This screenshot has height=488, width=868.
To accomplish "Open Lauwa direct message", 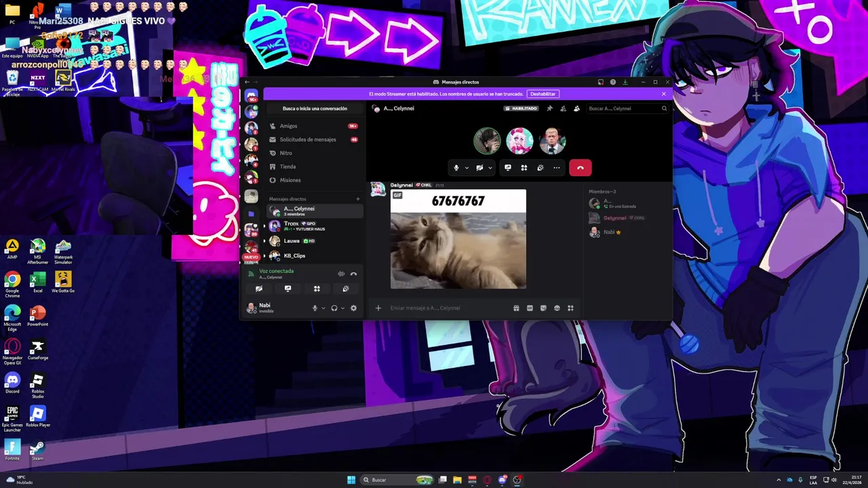I will coord(315,241).
